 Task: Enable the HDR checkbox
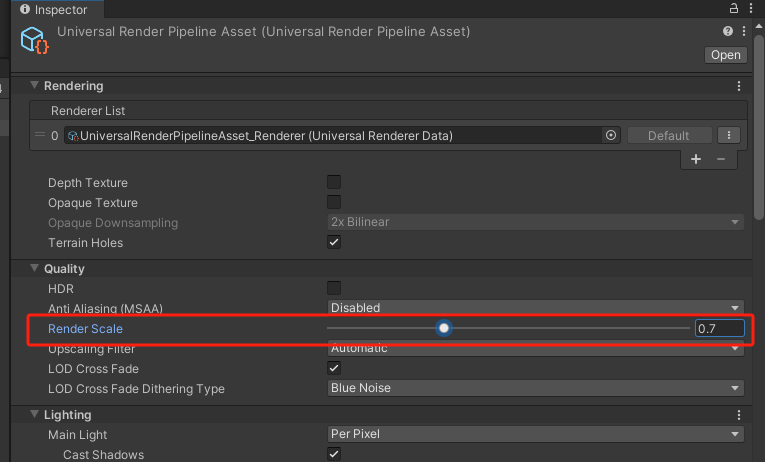[334, 288]
